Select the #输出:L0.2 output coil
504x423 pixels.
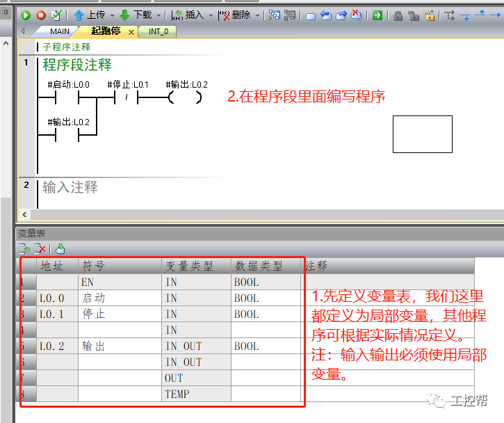pyautogui.click(x=185, y=97)
